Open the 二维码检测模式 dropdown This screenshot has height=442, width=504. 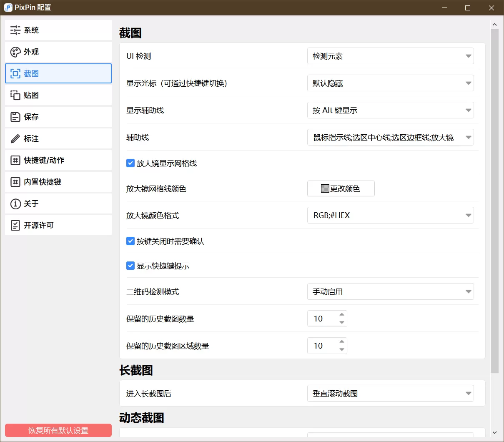click(x=390, y=291)
